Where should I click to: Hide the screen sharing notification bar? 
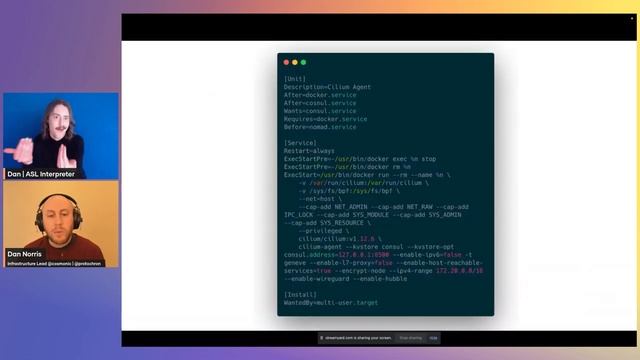433,338
